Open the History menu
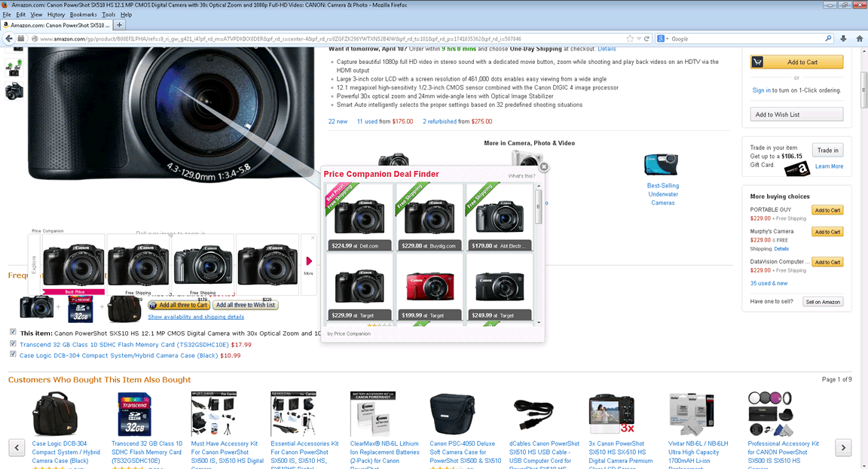The height and width of the screenshot is (469, 868). [56, 14]
